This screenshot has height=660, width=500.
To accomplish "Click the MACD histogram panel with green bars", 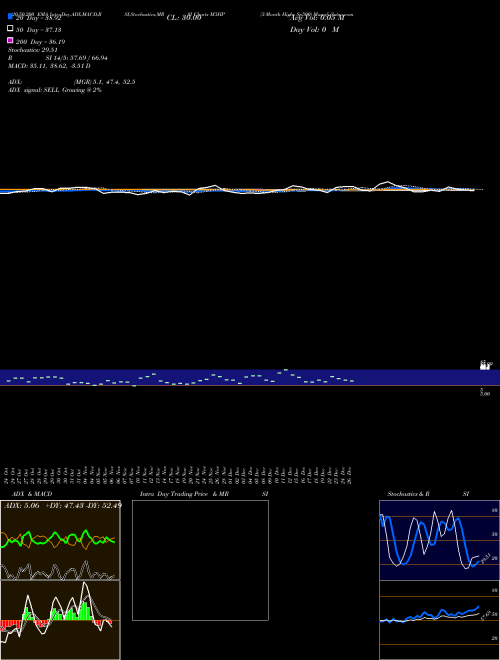I will coord(60,620).
